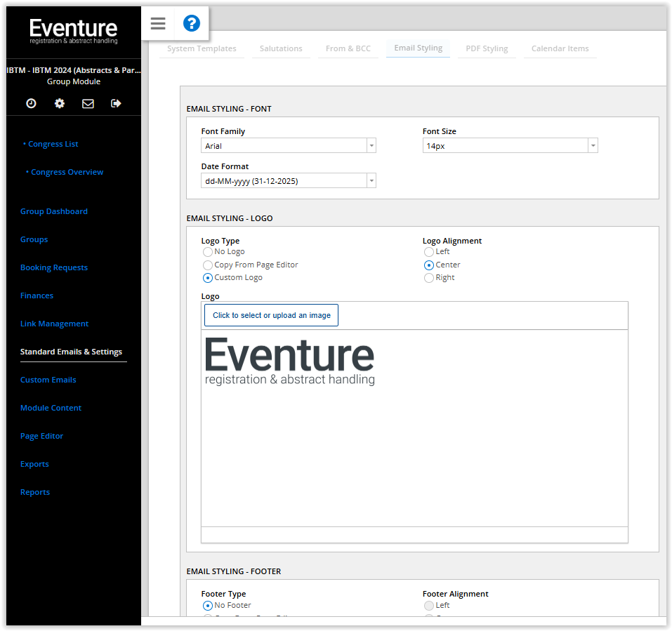Viewport: 672px width, 631px height.
Task: Set Logo Alignment to Center
Action: 428,265
